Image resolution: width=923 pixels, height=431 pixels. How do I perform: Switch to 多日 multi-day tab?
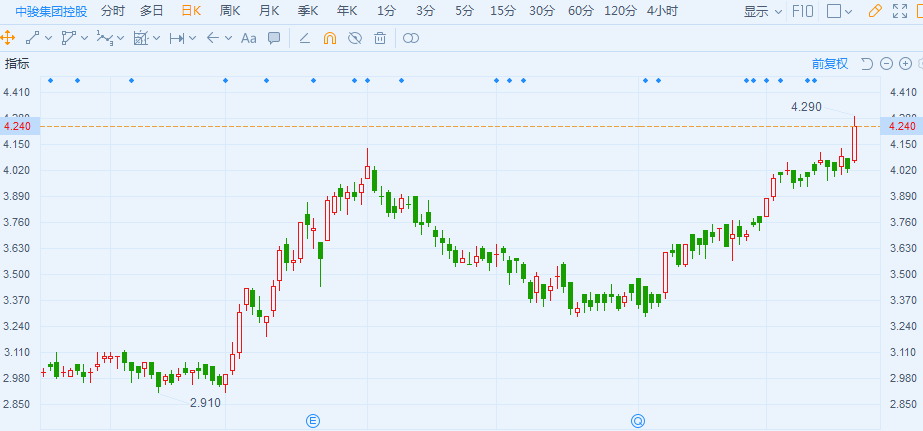tap(152, 11)
